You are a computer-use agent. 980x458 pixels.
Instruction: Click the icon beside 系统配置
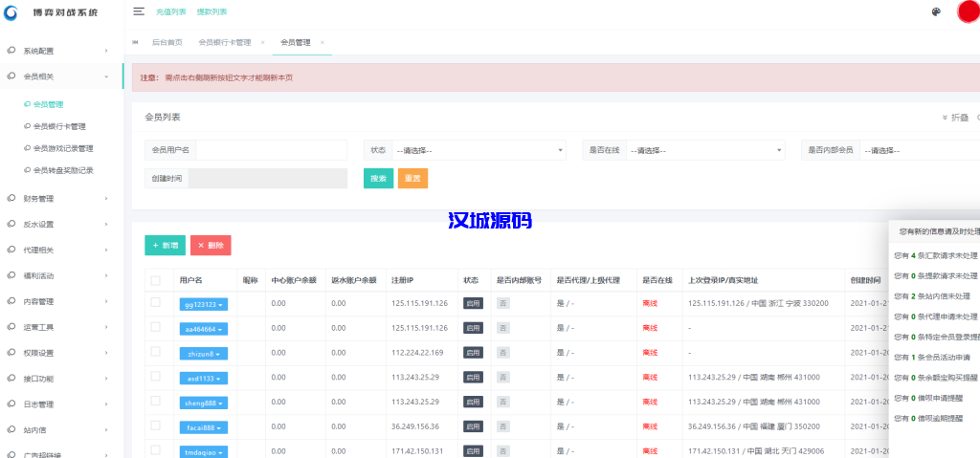click(11, 51)
